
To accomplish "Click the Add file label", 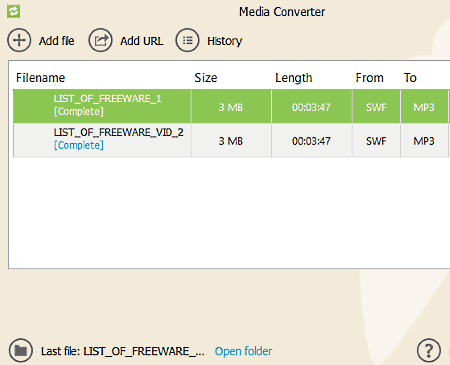I will click(x=56, y=41).
